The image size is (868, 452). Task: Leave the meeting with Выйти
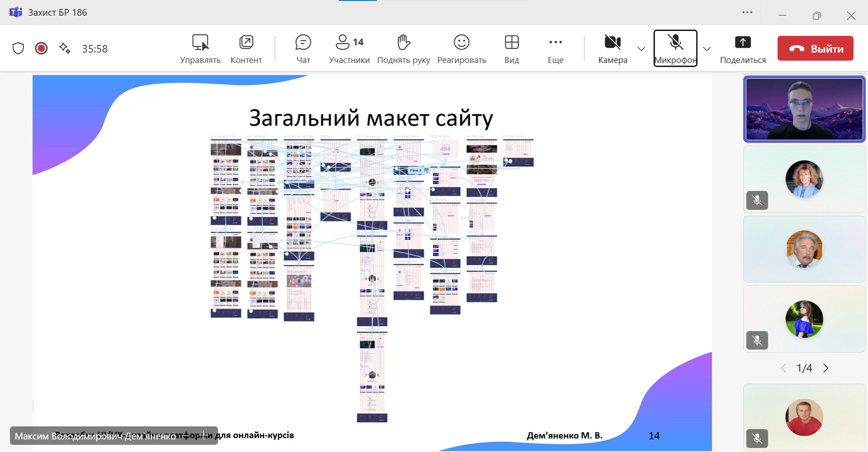tap(815, 48)
